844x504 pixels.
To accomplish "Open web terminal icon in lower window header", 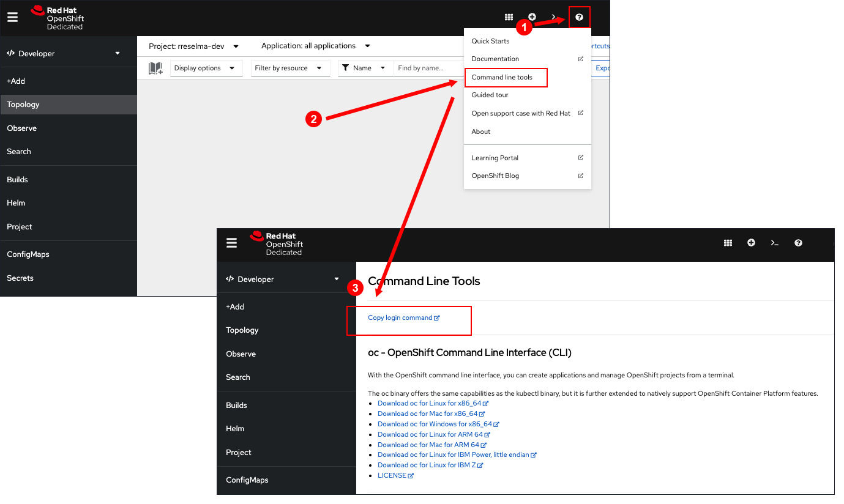I will click(x=775, y=243).
